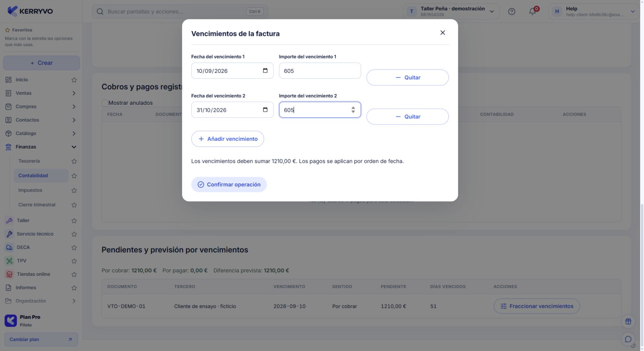
Task: Collapse the Finanzas menu section
Action: click(x=74, y=147)
